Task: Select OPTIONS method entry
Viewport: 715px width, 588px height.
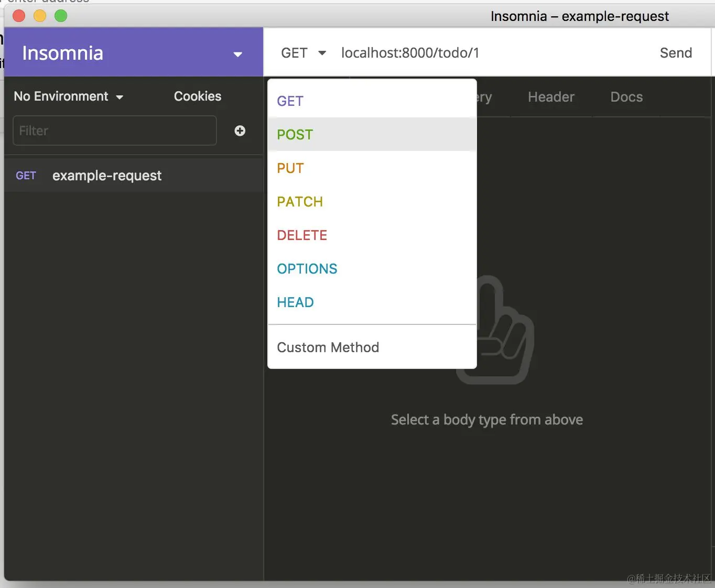Action: coord(372,268)
